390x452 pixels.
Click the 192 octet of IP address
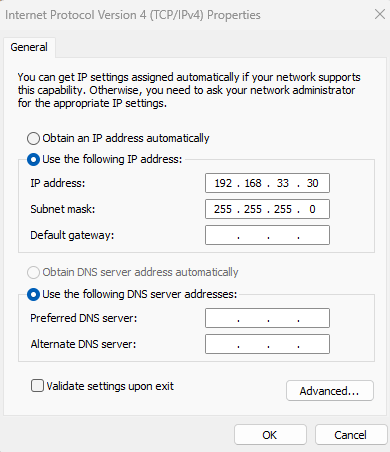click(x=223, y=183)
